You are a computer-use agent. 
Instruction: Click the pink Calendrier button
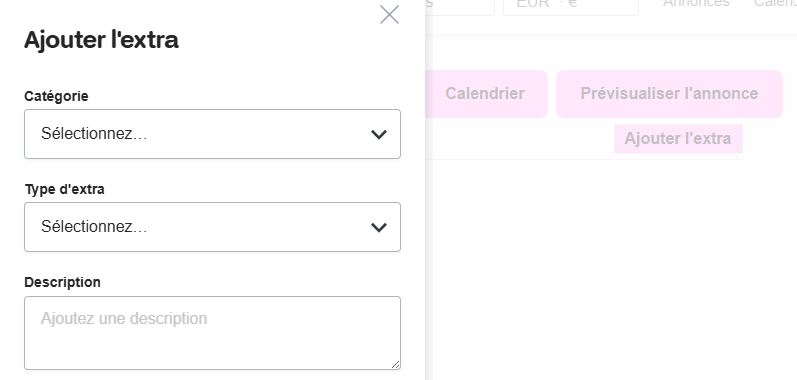[x=486, y=94]
